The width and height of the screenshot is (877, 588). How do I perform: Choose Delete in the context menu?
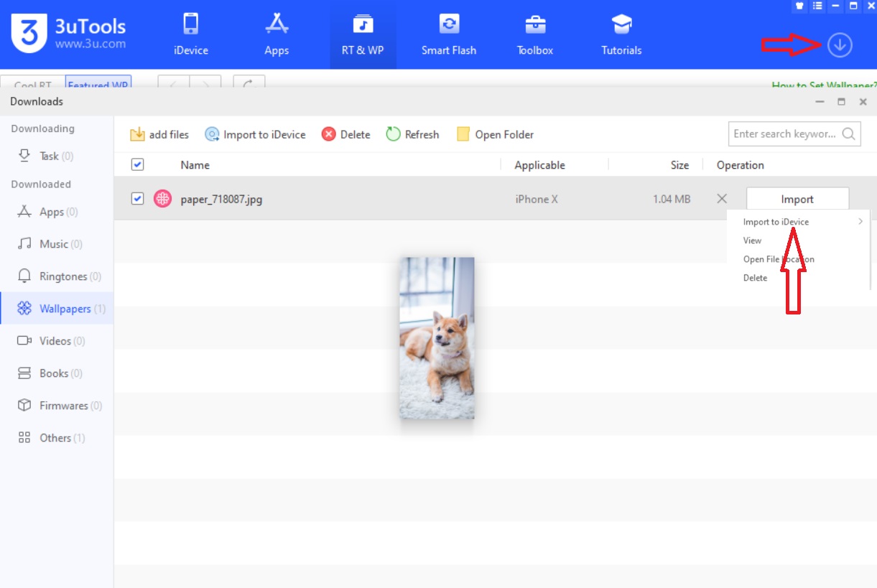coord(755,278)
